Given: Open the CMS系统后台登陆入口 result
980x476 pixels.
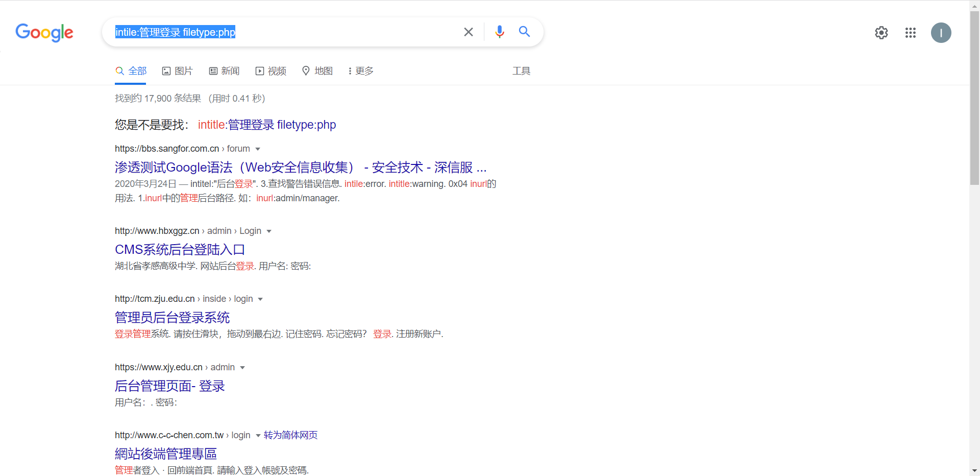Looking at the screenshot, I should pyautogui.click(x=180, y=250).
